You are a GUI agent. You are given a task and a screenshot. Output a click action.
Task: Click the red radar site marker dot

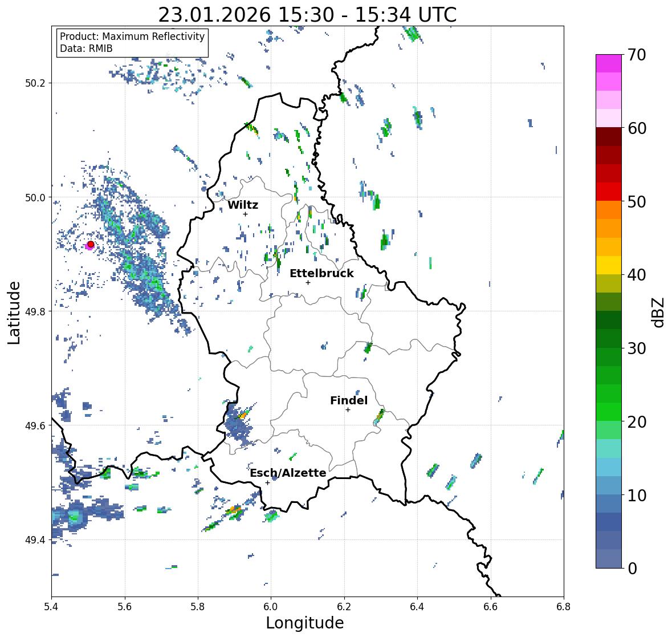coord(91,244)
